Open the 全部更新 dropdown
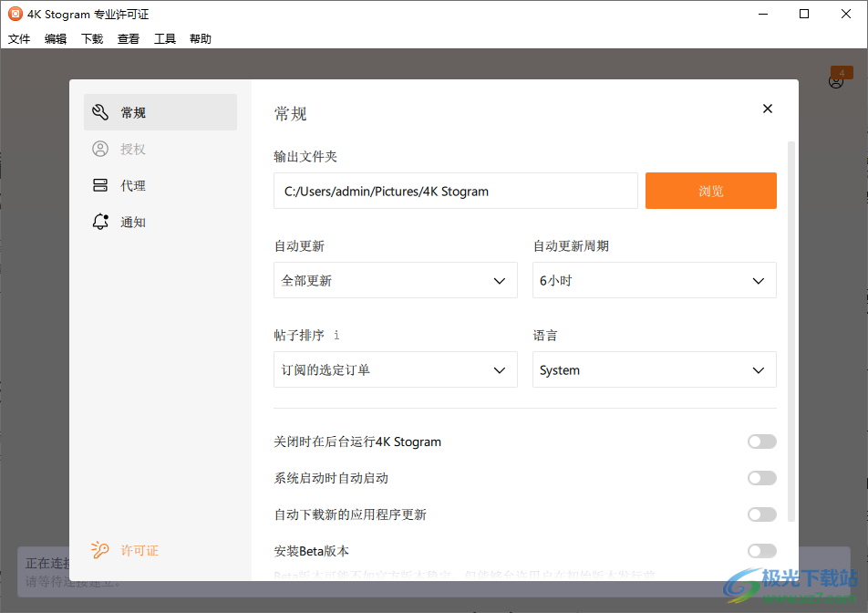The height and width of the screenshot is (613, 868). pyautogui.click(x=395, y=280)
